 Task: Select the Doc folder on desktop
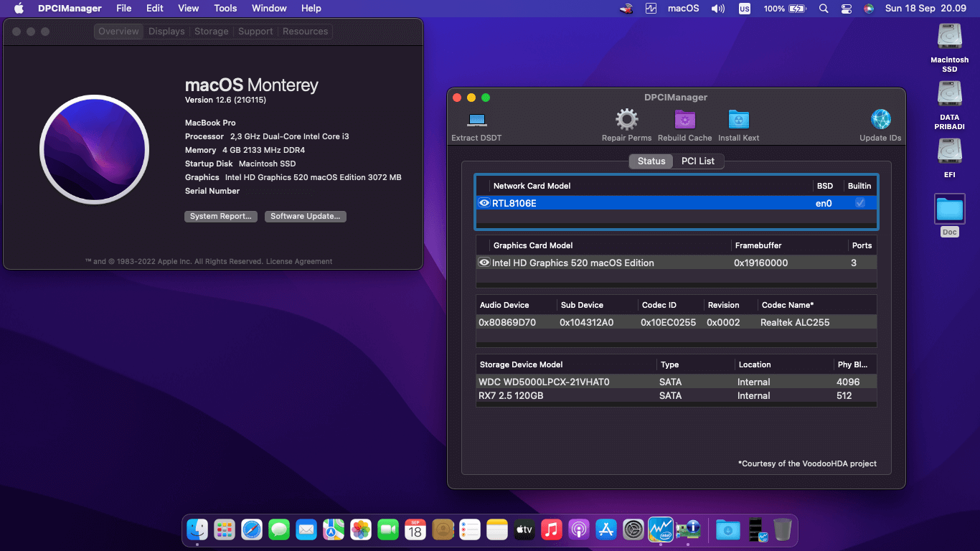[x=949, y=209]
